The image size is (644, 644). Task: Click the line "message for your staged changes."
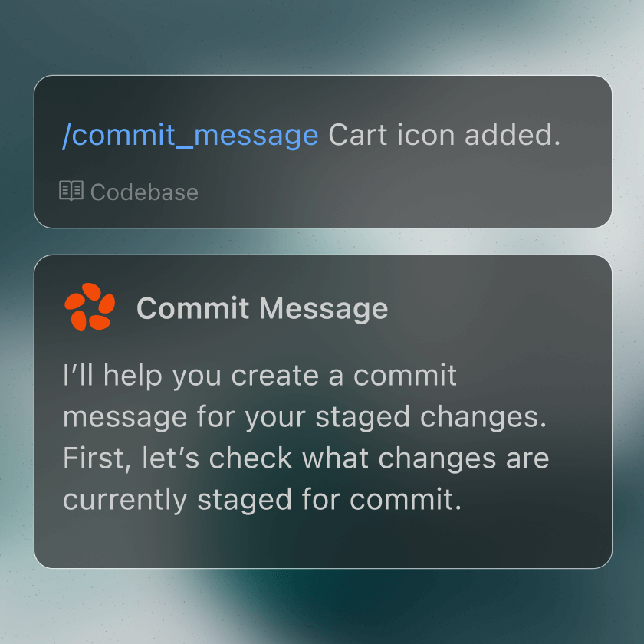coord(305,417)
